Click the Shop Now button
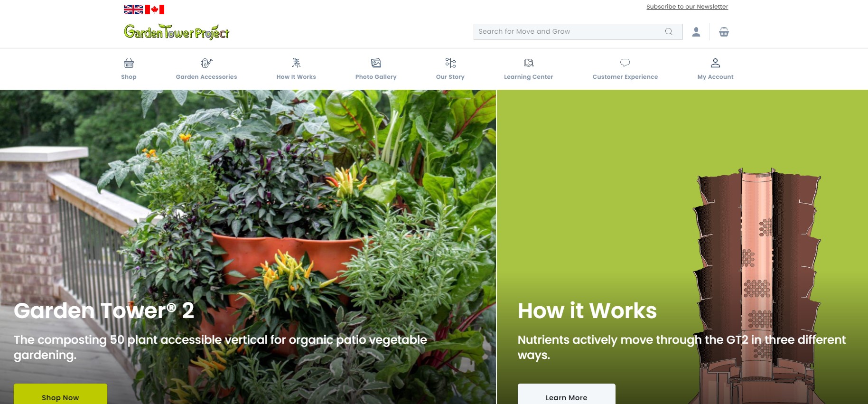 pos(60,394)
